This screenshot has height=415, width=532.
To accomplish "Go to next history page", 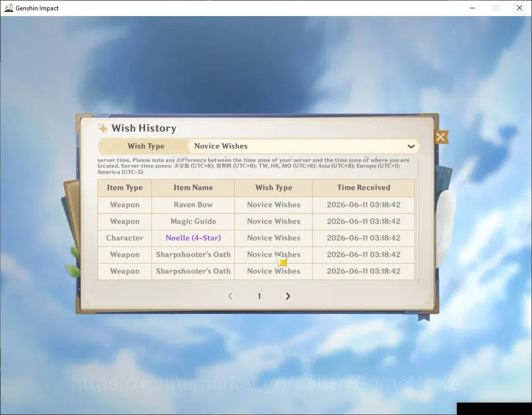I will 288,296.
